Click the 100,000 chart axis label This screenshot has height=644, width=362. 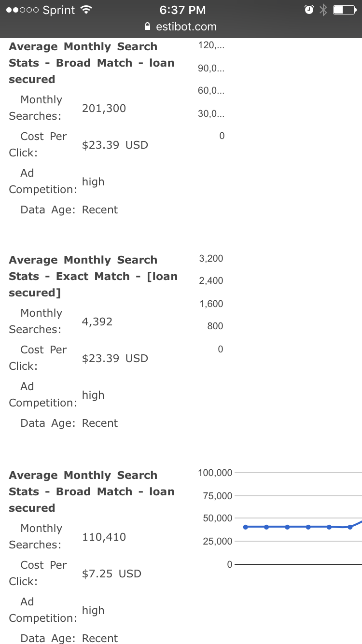click(215, 473)
